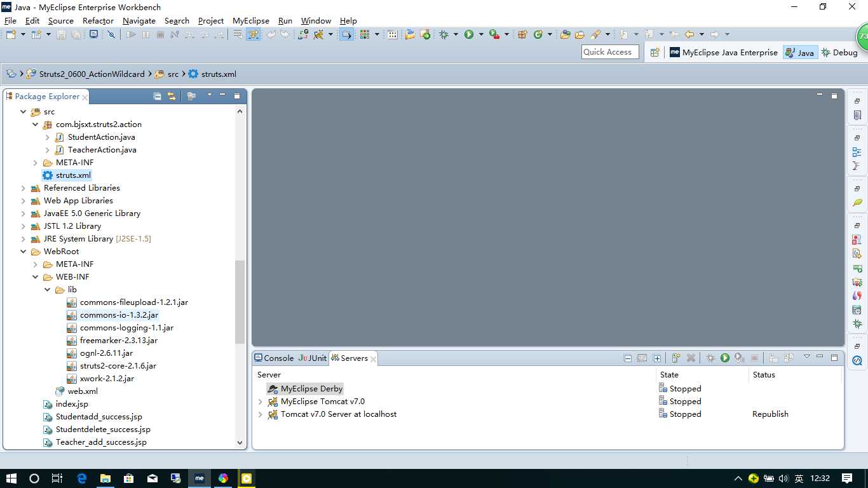The width and height of the screenshot is (868, 488).
Task: Click Struts2_0600_ActionWildcard in the breadcrumb
Action: click(x=92, y=74)
